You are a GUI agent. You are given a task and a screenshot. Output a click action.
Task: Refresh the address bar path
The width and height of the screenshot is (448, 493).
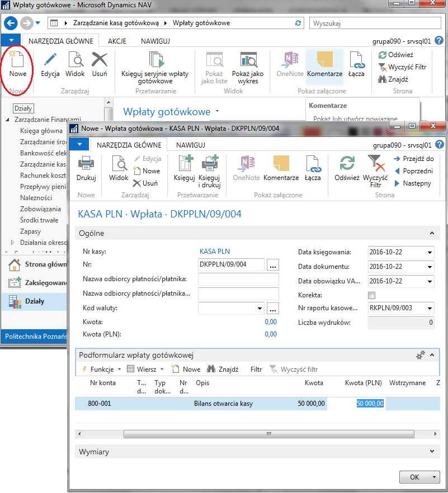point(298,23)
